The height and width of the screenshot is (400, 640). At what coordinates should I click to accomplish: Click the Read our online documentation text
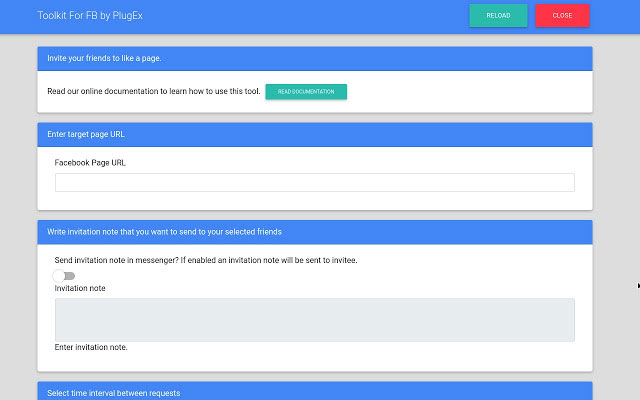click(154, 92)
